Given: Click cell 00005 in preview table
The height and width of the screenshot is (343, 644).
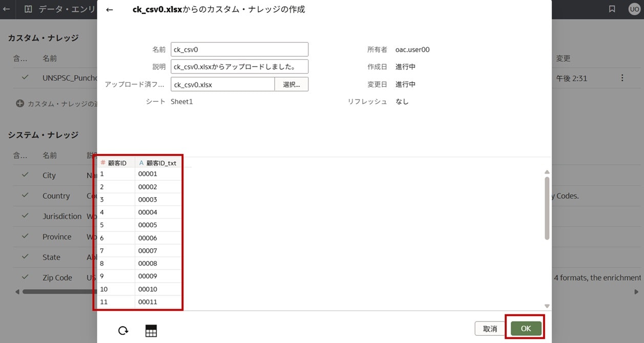Looking at the screenshot, I should [x=158, y=225].
